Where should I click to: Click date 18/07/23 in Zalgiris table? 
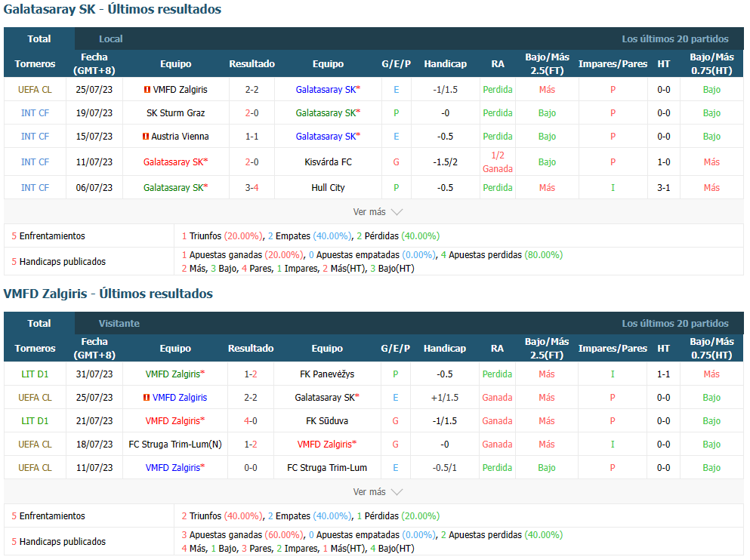94,445
